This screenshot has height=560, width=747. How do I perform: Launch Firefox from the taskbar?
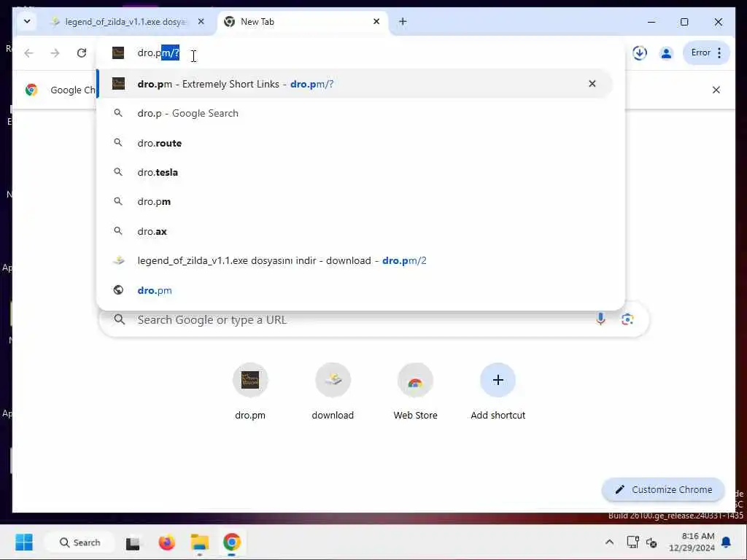click(x=167, y=542)
